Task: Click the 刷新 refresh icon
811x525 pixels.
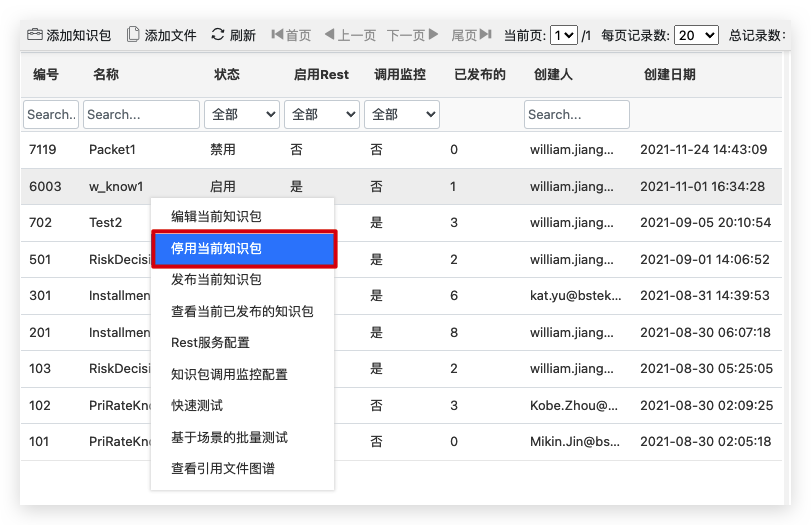Action: (x=218, y=35)
